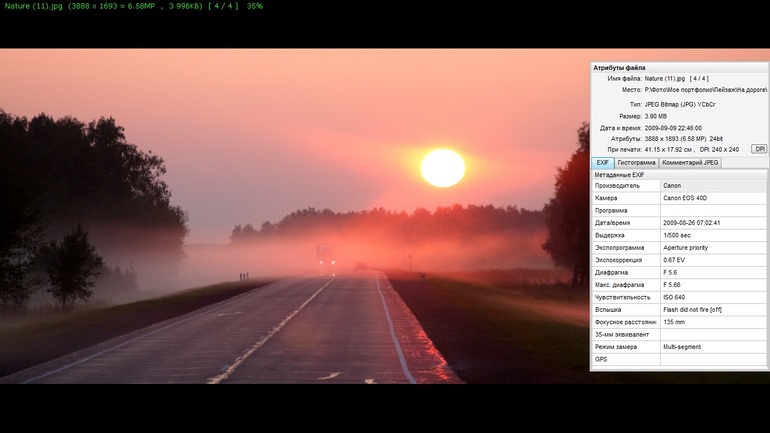This screenshot has height=433, width=770.
Task: Click the Атрибуты файла panel title
Action: pos(619,68)
